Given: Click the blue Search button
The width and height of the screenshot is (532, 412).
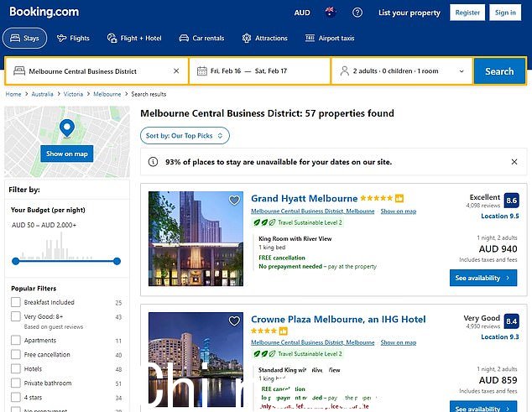Looking at the screenshot, I should point(499,71).
